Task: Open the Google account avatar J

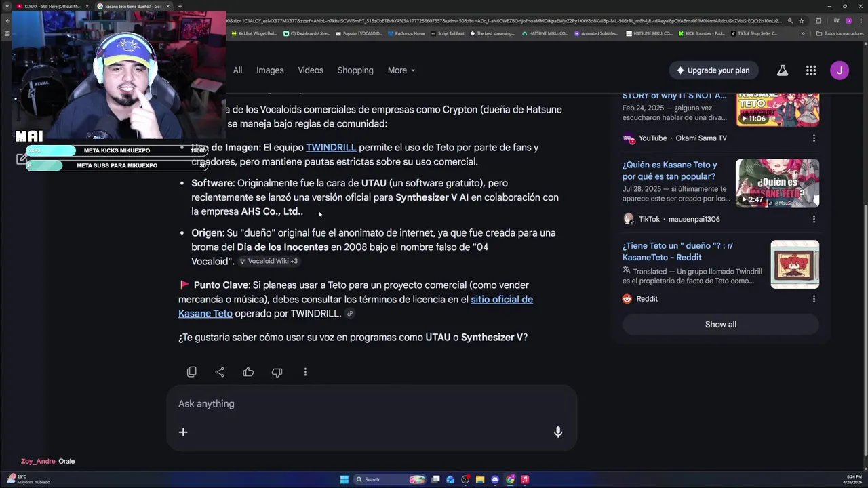Action: [840, 70]
